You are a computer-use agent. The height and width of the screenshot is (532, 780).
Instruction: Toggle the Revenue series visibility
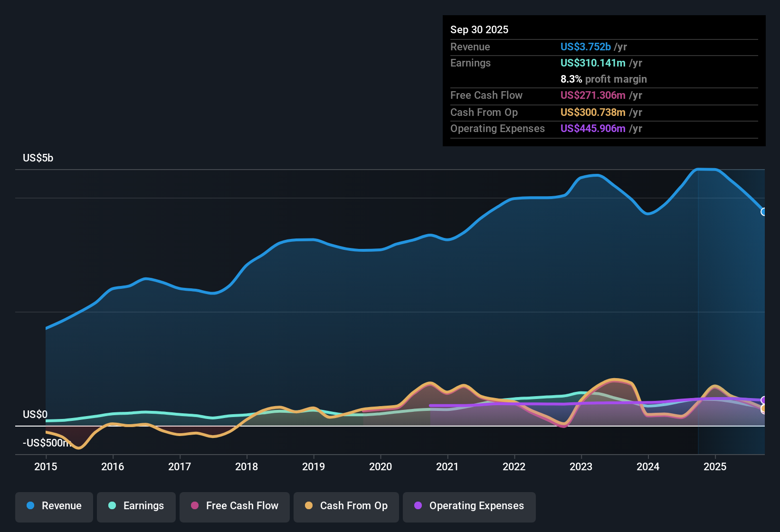point(54,506)
